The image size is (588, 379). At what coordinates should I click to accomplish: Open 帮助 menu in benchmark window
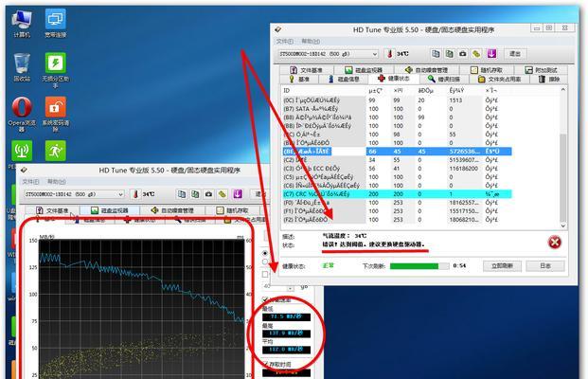pyautogui.click(x=56, y=182)
